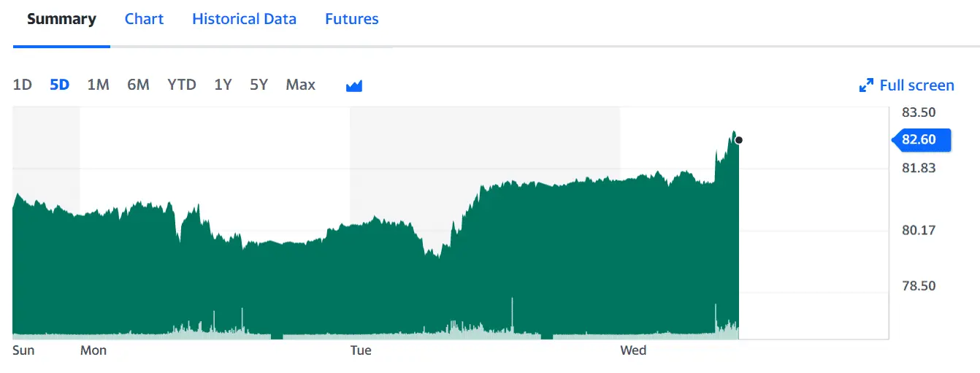The image size is (980, 373).
Task: Switch chart range to 1M
Action: click(x=98, y=85)
